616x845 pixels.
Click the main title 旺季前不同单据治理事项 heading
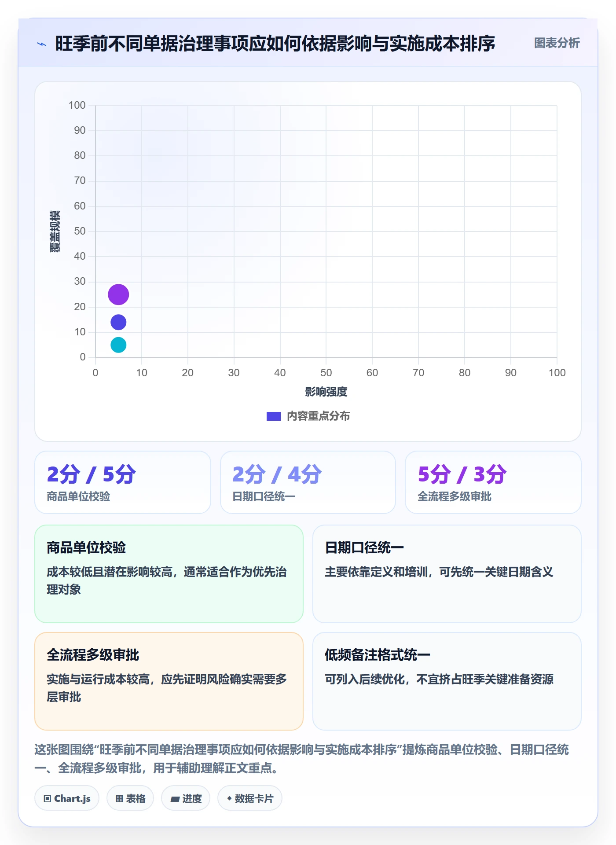275,44
